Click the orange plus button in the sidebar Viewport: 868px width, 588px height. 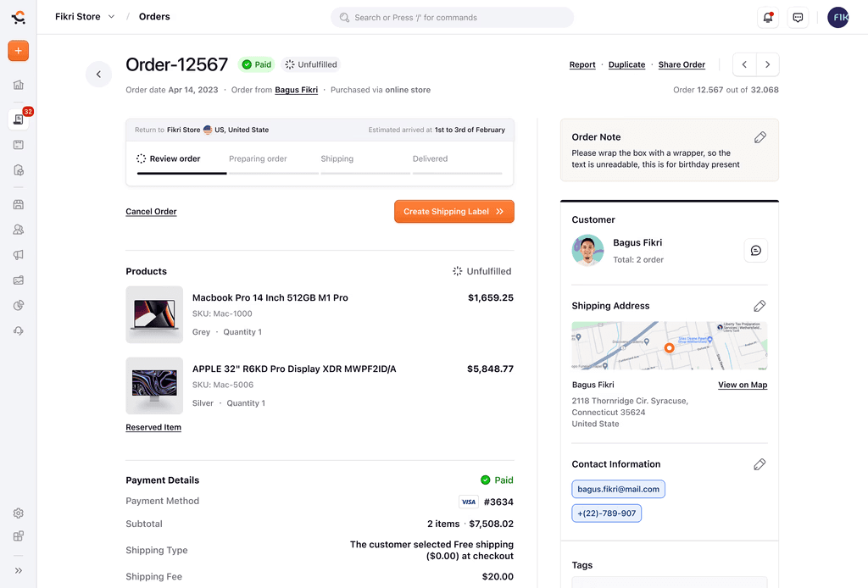19,51
